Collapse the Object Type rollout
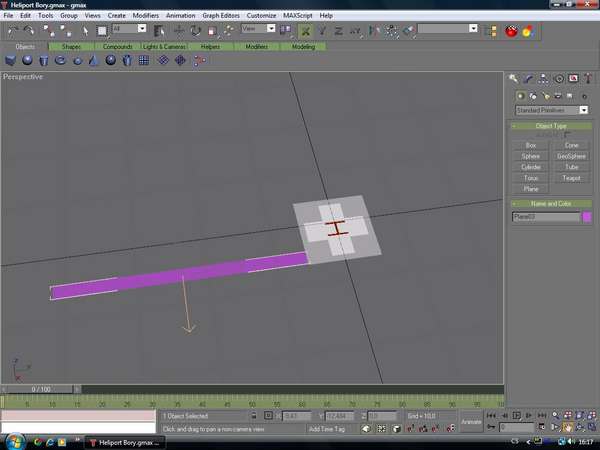This screenshot has height=450, width=600. pyautogui.click(x=551, y=126)
